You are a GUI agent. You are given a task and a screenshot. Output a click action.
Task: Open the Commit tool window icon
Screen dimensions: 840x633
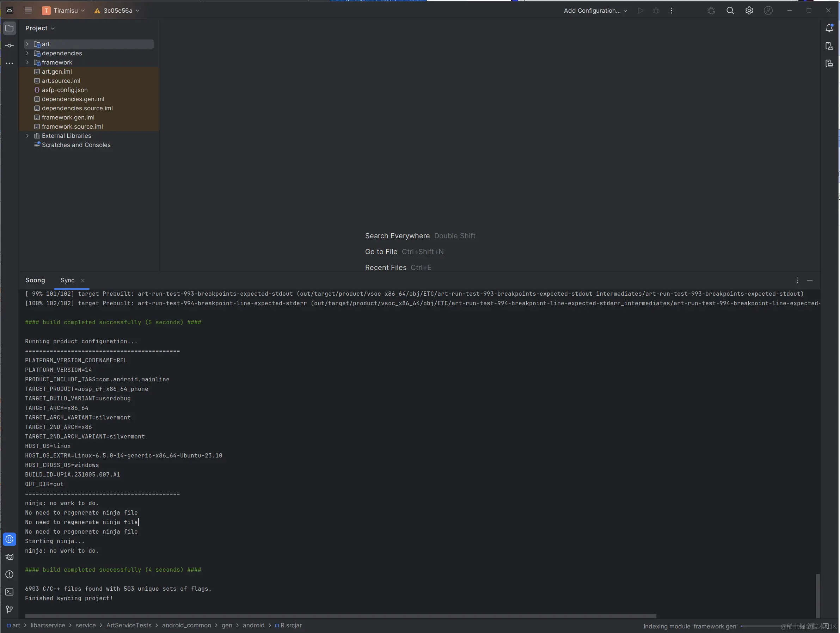(10, 45)
